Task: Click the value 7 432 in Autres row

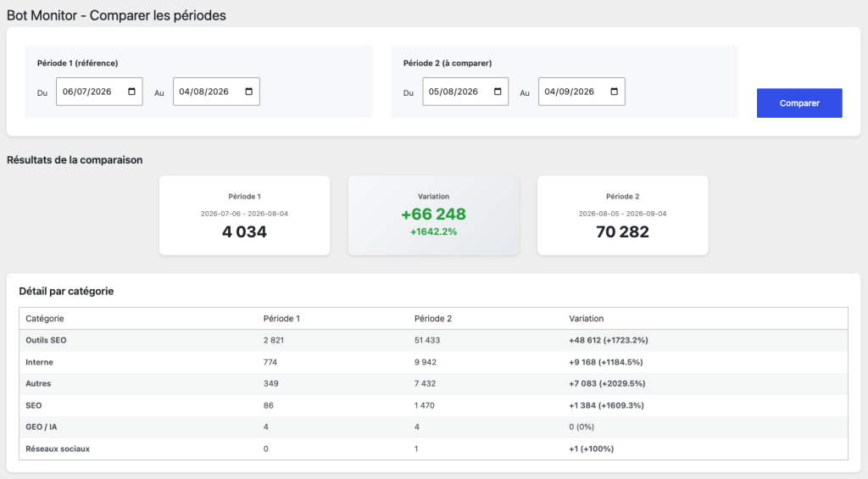Action: [x=426, y=383]
